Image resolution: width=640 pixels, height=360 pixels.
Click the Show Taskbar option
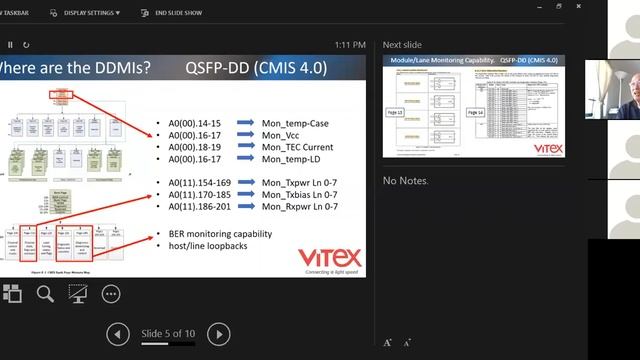click(x=14, y=13)
